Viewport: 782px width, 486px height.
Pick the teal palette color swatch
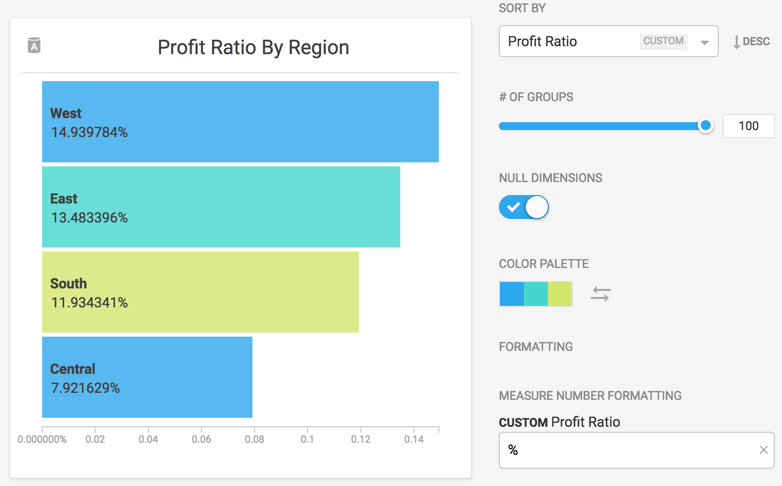click(x=536, y=294)
